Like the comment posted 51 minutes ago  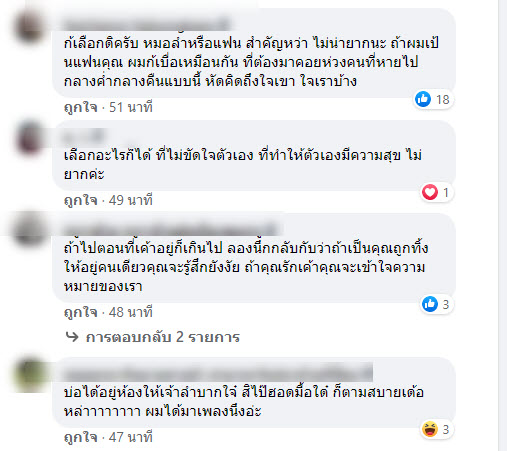81,107
